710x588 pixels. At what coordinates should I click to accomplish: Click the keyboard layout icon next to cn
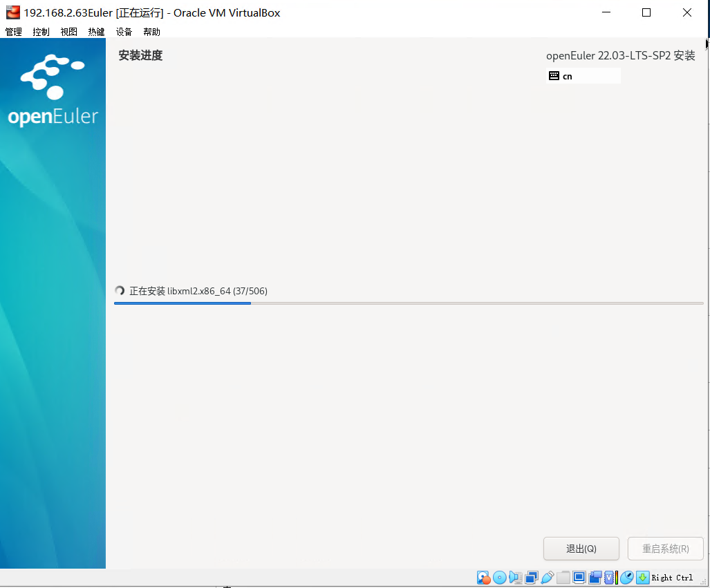point(554,75)
